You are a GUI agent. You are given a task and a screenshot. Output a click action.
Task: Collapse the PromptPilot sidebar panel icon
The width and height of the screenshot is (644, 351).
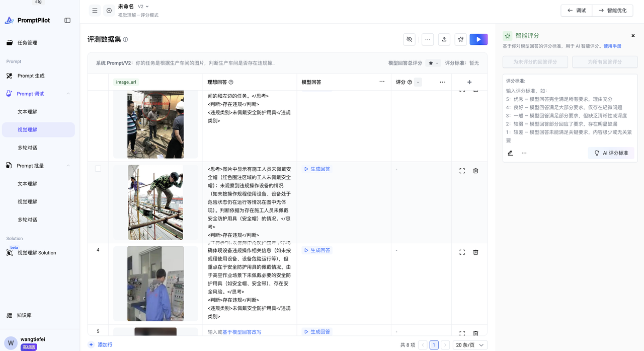[x=67, y=21]
